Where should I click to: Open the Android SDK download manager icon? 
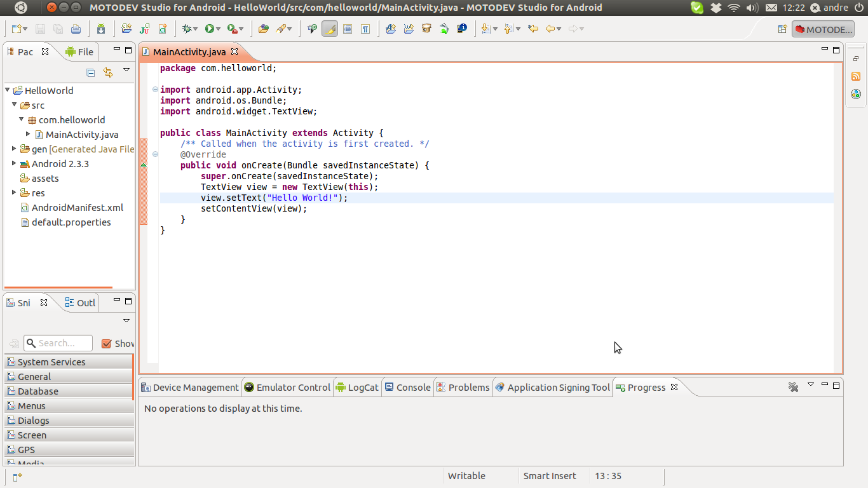click(101, 29)
